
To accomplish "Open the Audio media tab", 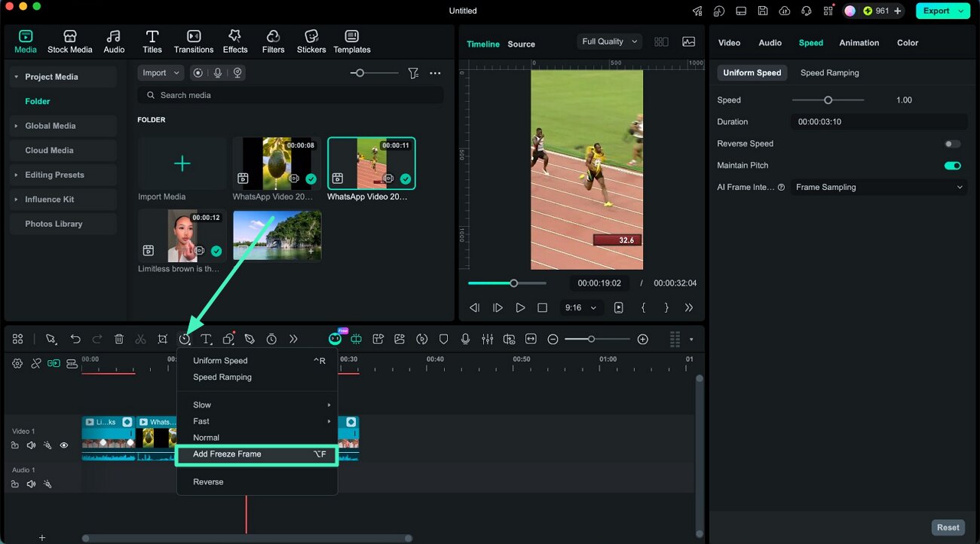I will (x=114, y=42).
